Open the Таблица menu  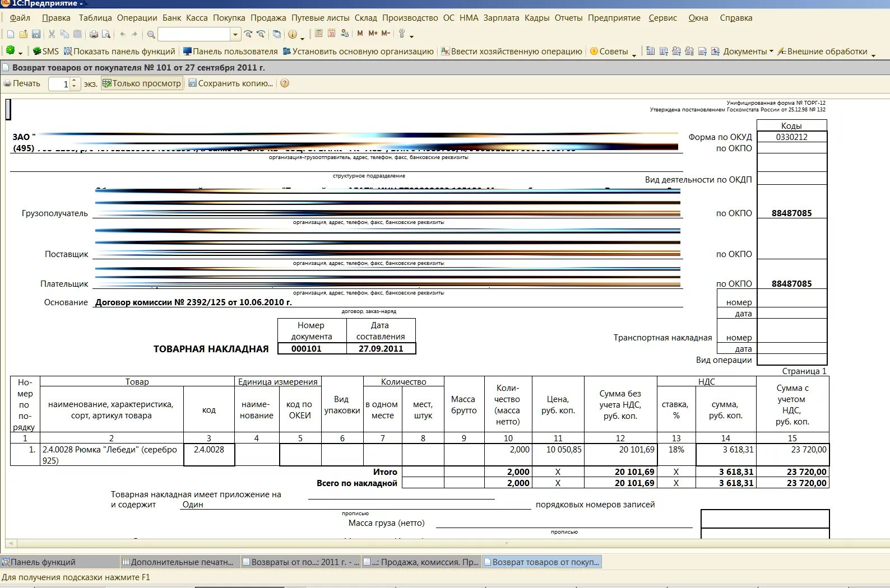[95, 18]
